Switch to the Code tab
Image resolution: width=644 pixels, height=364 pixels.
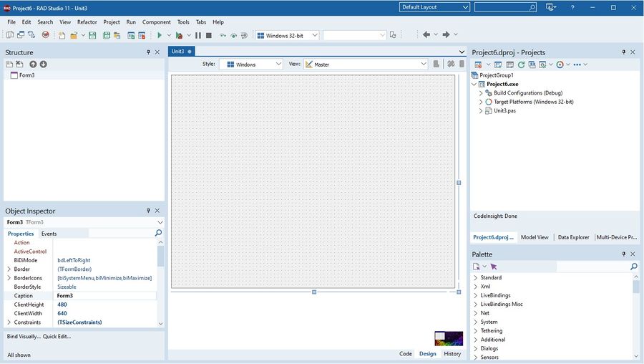pos(406,354)
